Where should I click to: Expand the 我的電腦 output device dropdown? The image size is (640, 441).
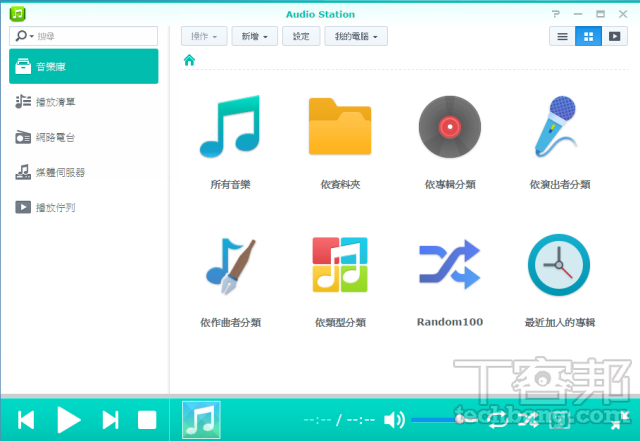click(x=355, y=36)
